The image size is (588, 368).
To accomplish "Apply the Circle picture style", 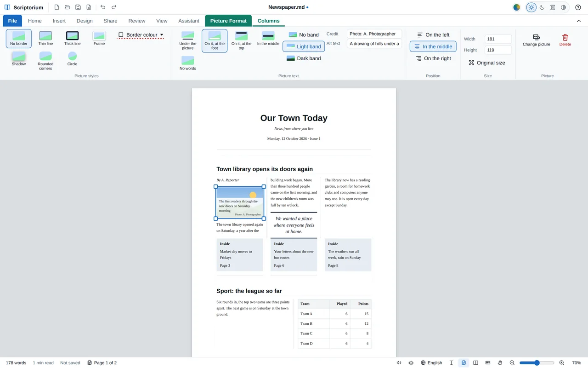I will [x=72, y=59].
